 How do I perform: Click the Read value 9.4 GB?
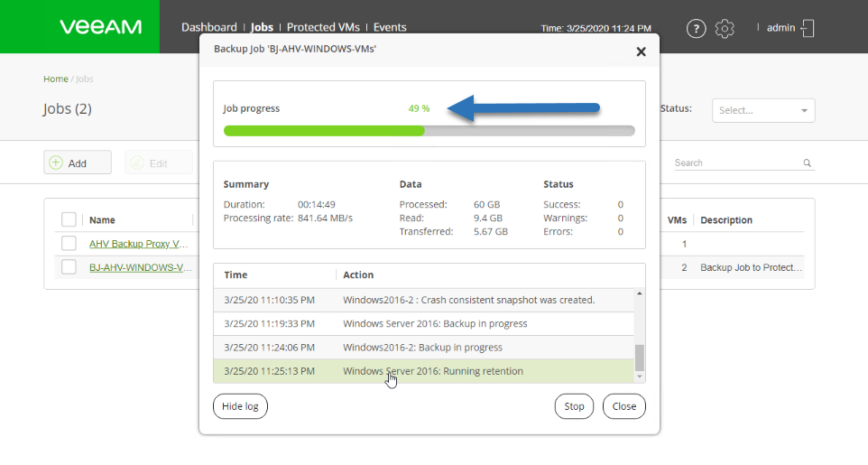[x=488, y=219]
